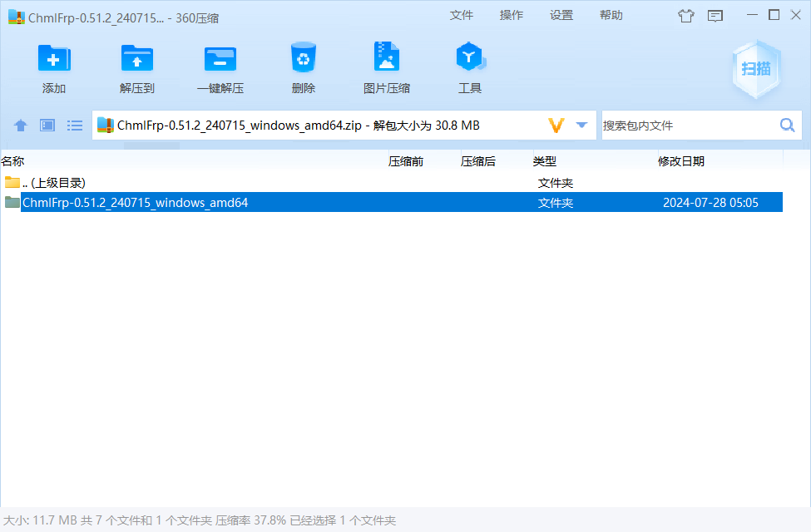The height and width of the screenshot is (532, 811).
Task: Open the Tools (工具) hexagon icon
Action: 469,59
